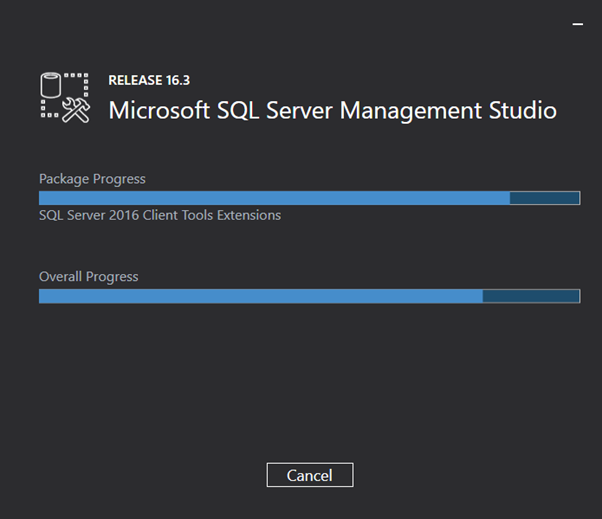Click the word Management in the title
Screen dimensions: 602x519
(x=410, y=111)
